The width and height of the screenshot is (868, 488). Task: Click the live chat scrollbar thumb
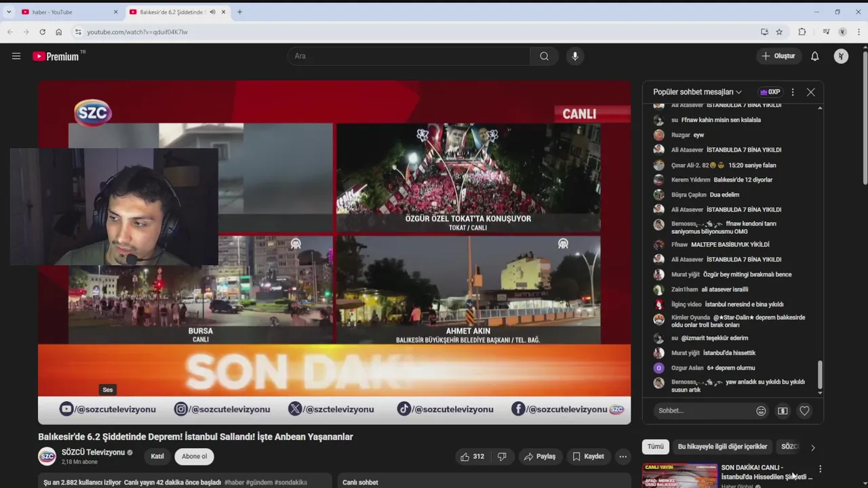click(820, 374)
